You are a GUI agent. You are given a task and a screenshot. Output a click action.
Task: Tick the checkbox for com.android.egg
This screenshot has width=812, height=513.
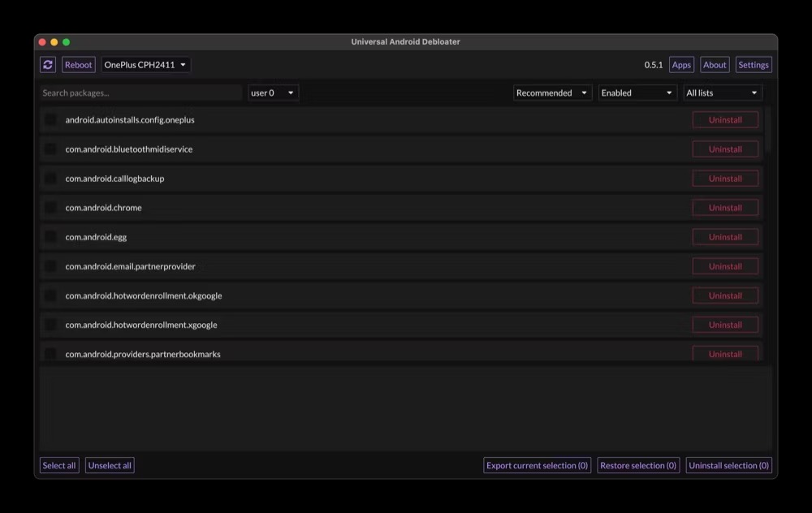(x=50, y=237)
